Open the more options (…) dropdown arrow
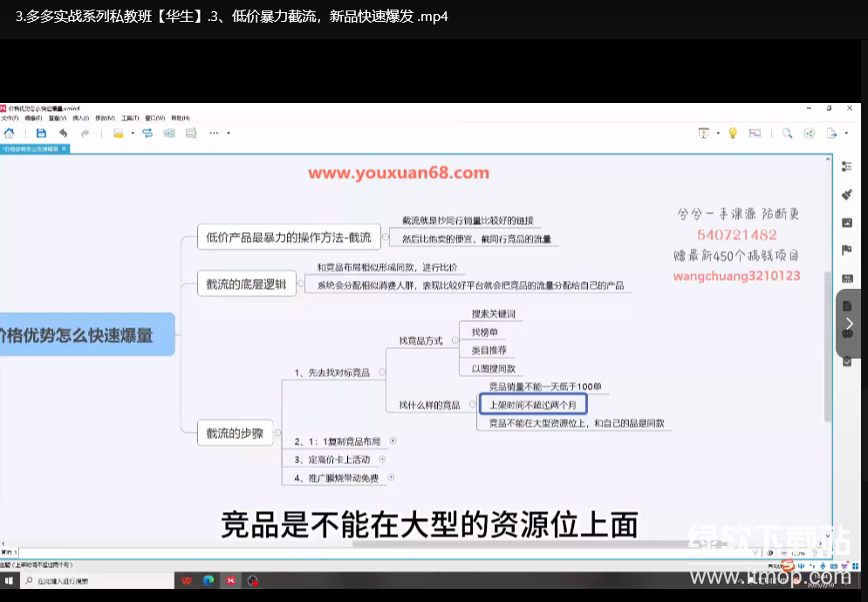Image resolution: width=868 pixels, height=602 pixels. coord(229,133)
